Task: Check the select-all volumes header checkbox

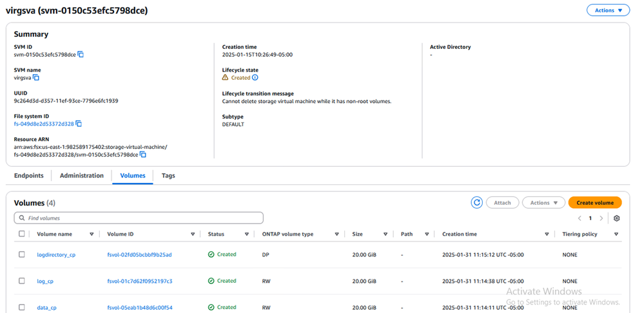Action: click(x=22, y=234)
